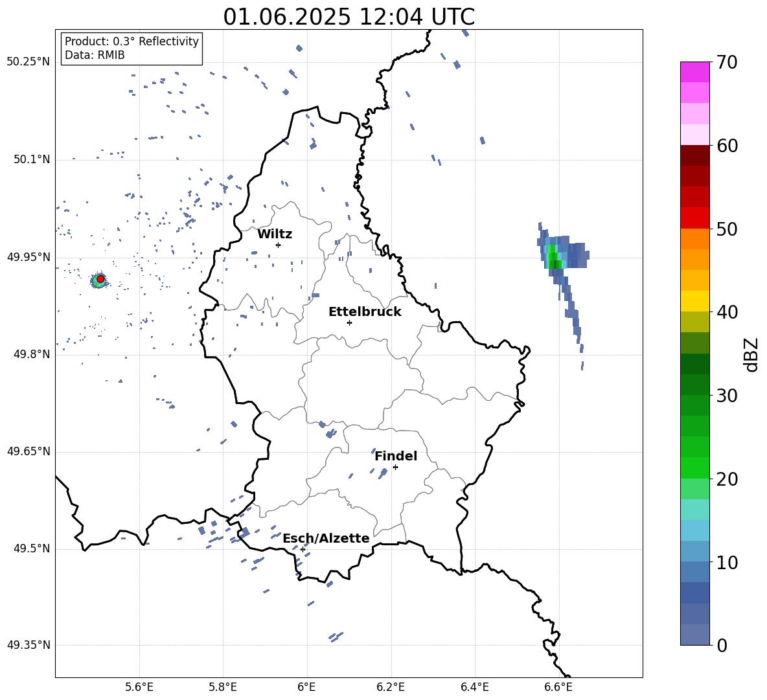Viewport: 767px width, 700px height.
Task: Click the Product: 0.3° Reflectivity label
Action: [132, 41]
